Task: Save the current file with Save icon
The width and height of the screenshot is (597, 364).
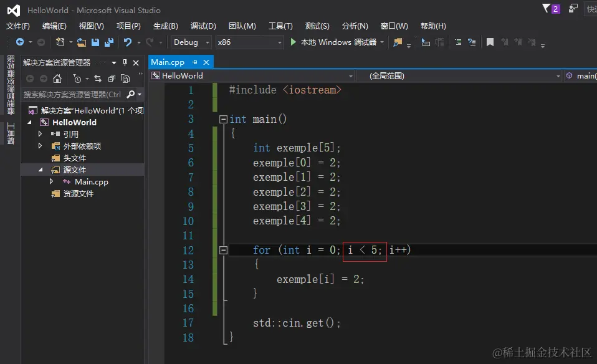Action: 95,42
